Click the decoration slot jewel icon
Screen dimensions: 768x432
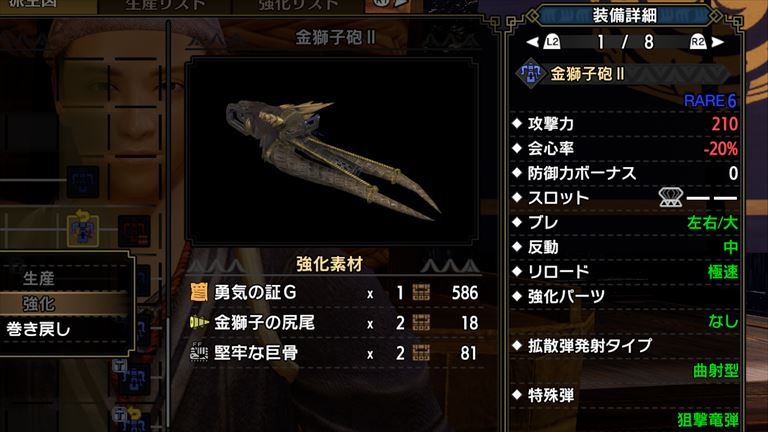(671, 197)
